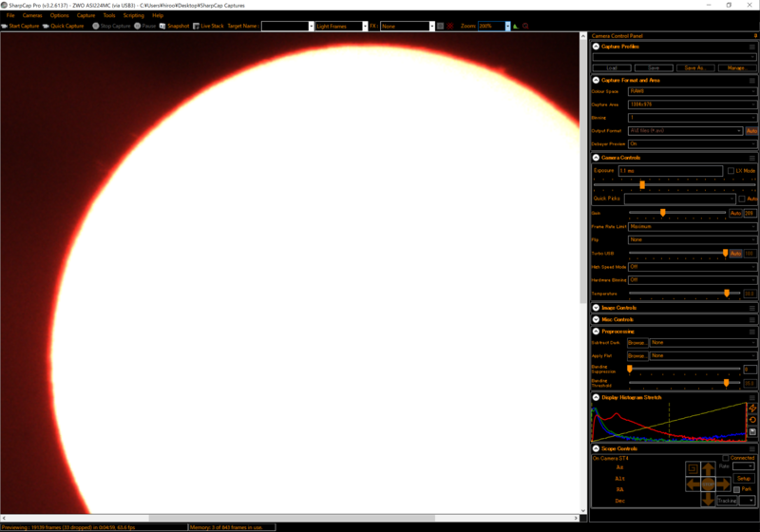The height and width of the screenshot is (532, 760).
Task: Click the red reticule overlay icon
Action: click(x=450, y=27)
